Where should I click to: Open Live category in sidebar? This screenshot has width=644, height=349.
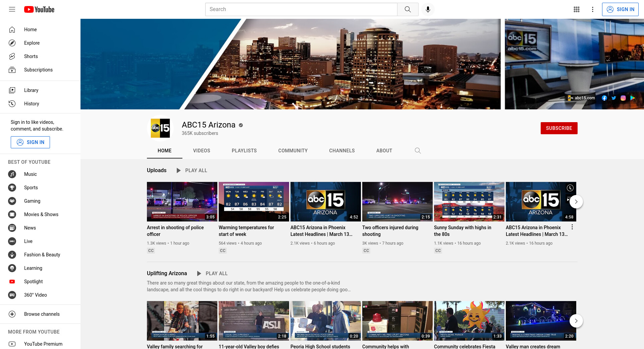tap(40, 241)
